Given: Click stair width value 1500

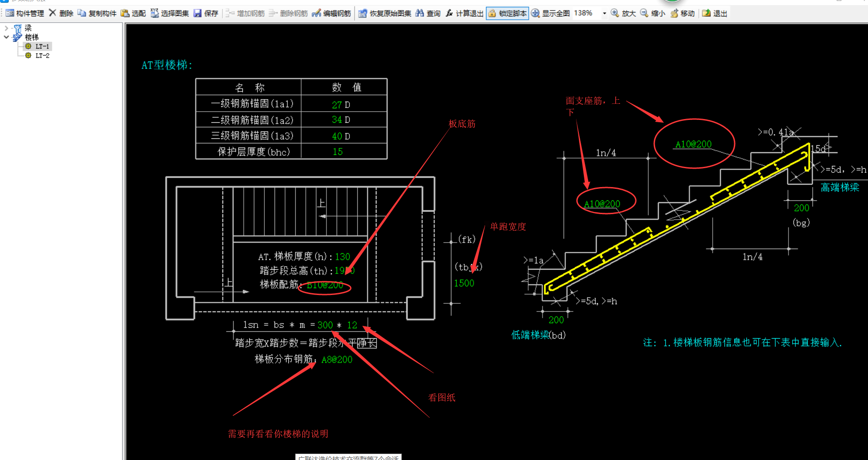Looking at the screenshot, I should point(464,283).
